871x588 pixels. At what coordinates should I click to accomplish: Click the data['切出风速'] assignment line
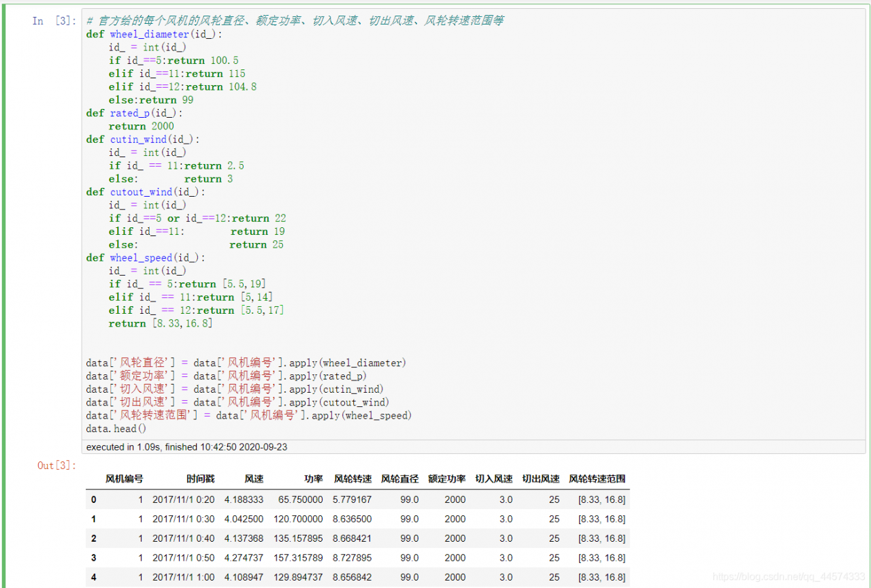click(x=237, y=402)
